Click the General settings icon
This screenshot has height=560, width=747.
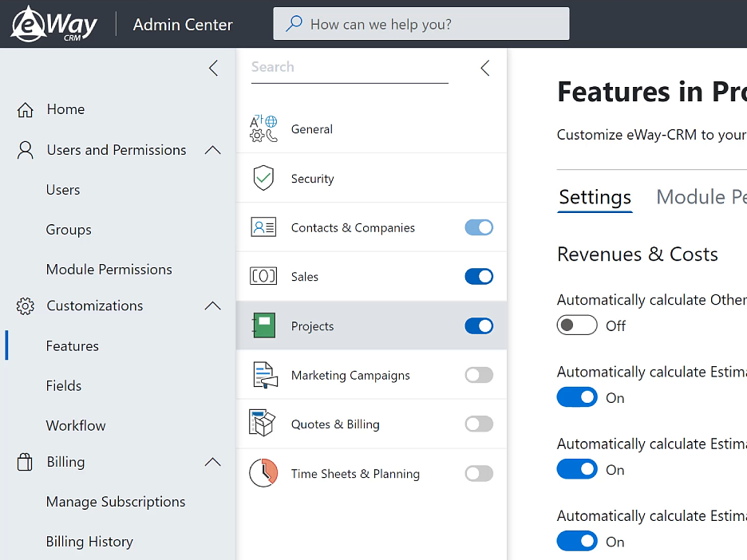(x=263, y=128)
